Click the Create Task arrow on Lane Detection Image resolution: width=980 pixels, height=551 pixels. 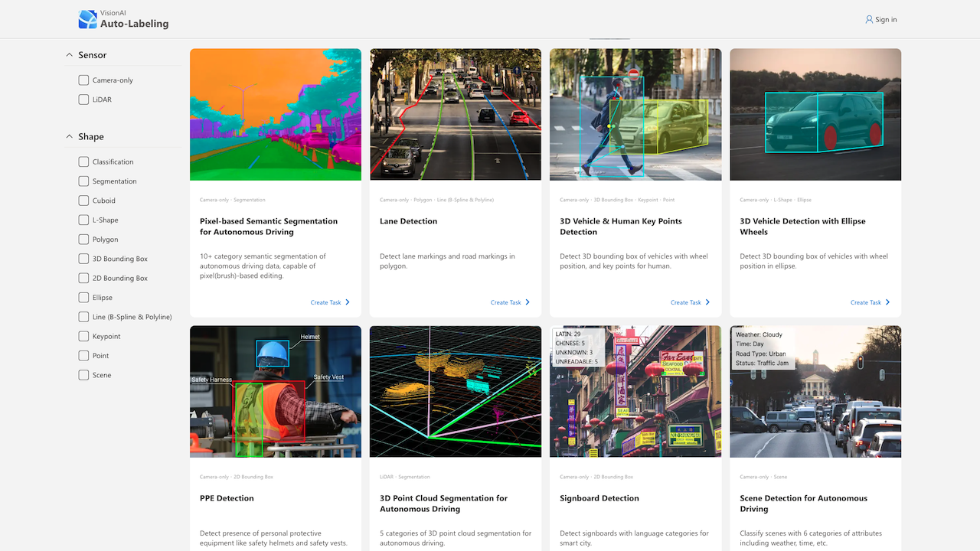click(x=528, y=302)
